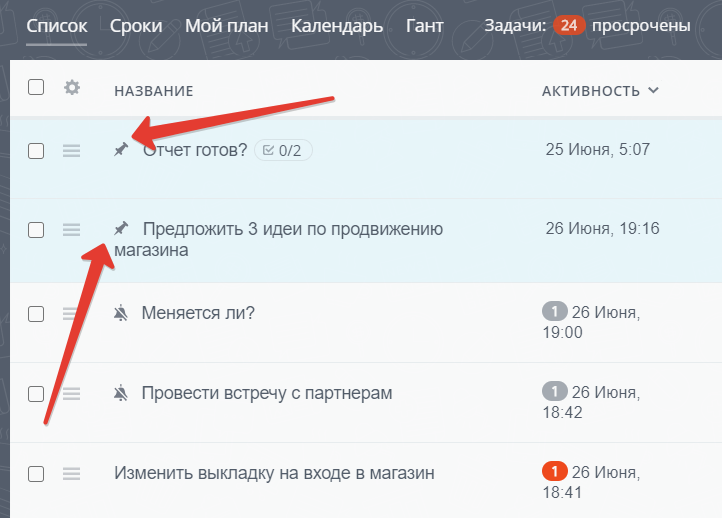Image resolution: width=722 pixels, height=518 pixels.
Task: Open the task 'Отчет готов?'
Action: click(195, 150)
